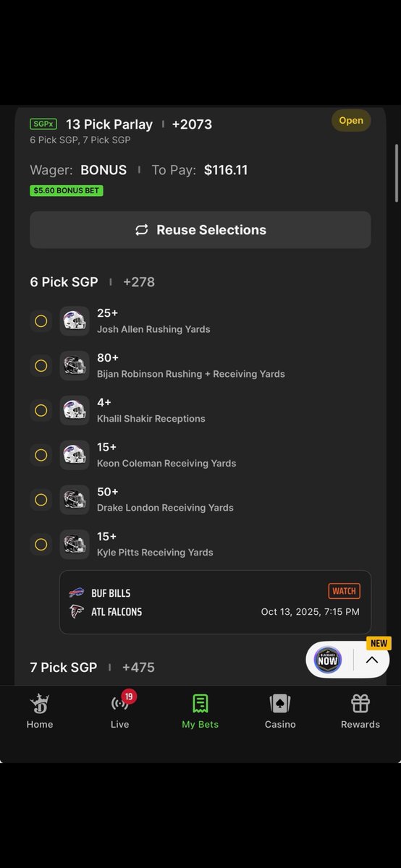Collapse the 6 Pick SGP +278 section
This screenshot has height=868, width=401.
coord(93,282)
